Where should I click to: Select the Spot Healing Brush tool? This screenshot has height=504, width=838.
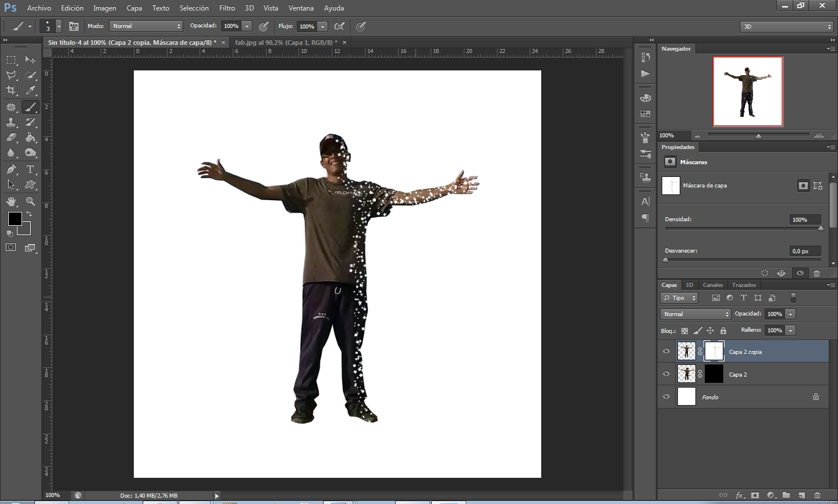pos(11,107)
